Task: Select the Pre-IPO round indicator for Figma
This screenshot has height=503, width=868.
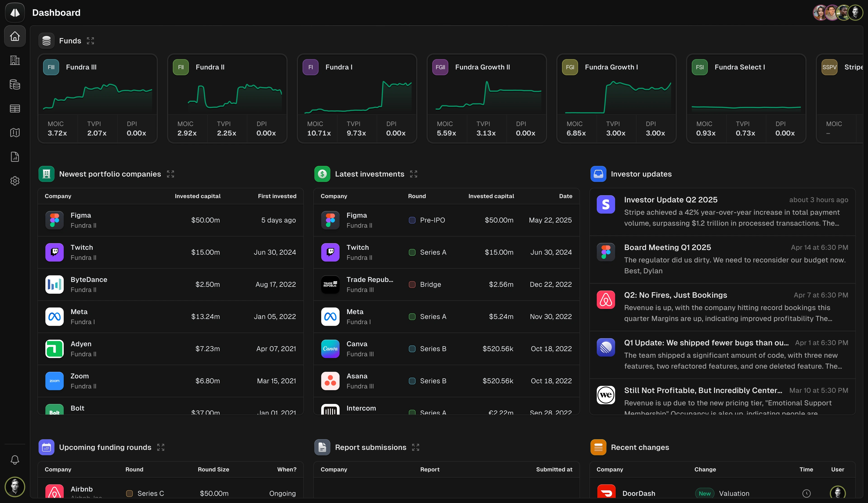Action: (x=412, y=220)
